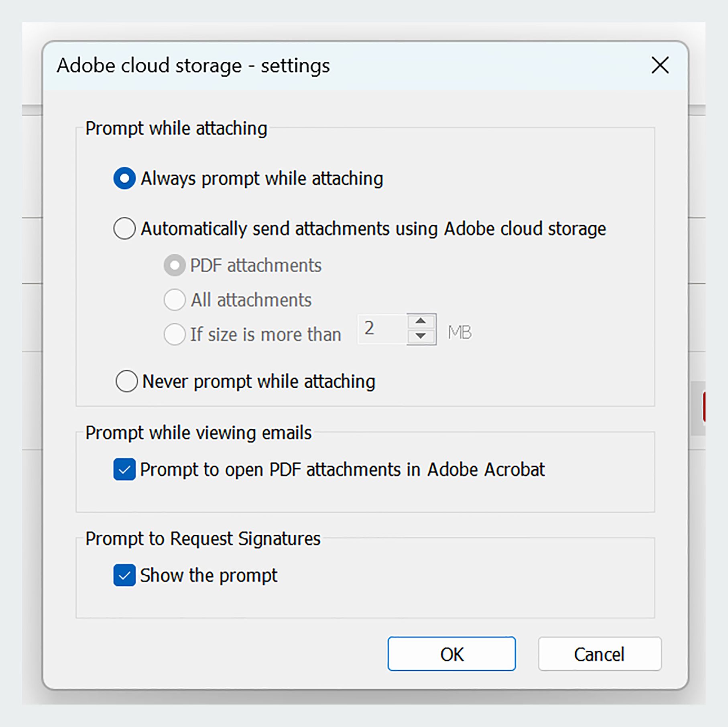Click the "Prompt to Request Signatures" heading
This screenshot has width=728, height=727.
pos(203,538)
